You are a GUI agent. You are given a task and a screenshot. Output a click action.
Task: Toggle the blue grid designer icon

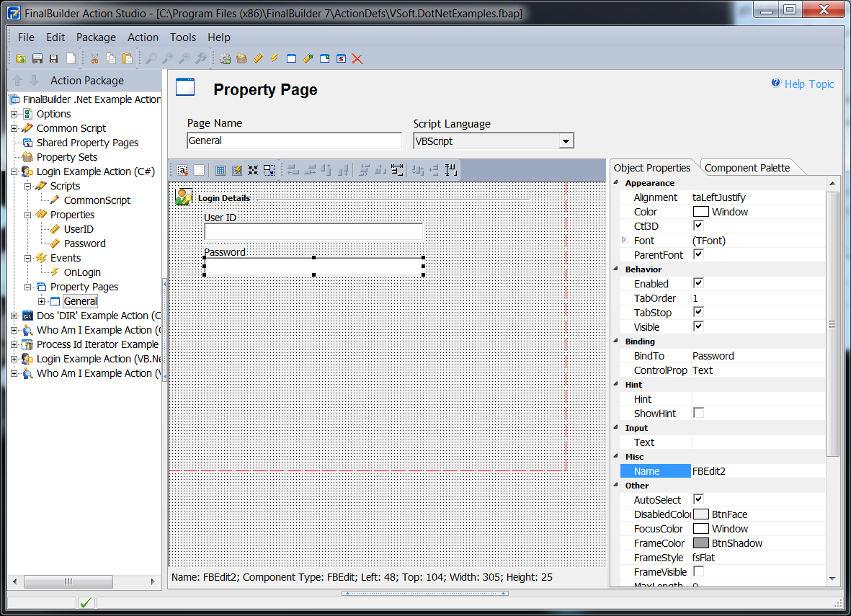point(220,171)
